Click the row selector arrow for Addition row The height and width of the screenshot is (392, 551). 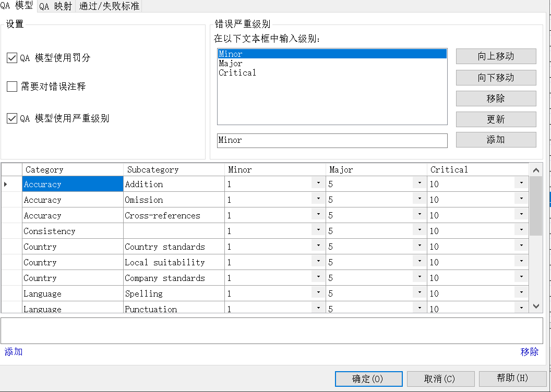(x=11, y=184)
